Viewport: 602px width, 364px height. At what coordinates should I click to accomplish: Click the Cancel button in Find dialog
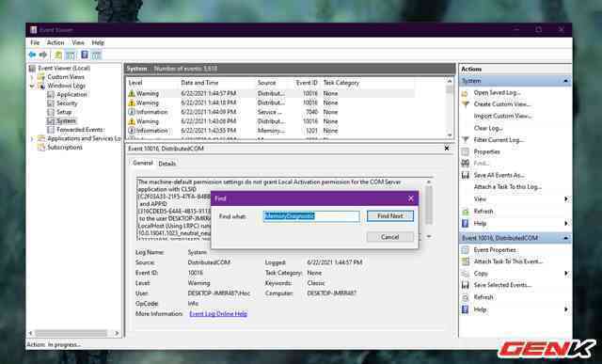(390, 237)
